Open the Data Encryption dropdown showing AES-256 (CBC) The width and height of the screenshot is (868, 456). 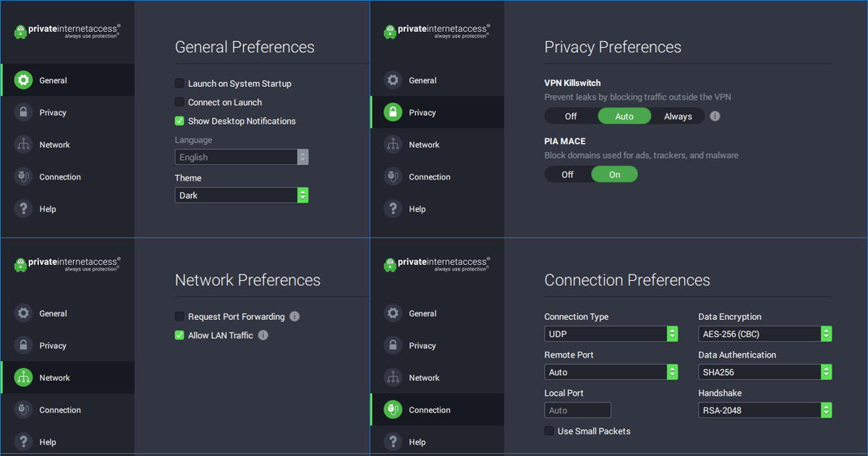tap(765, 334)
